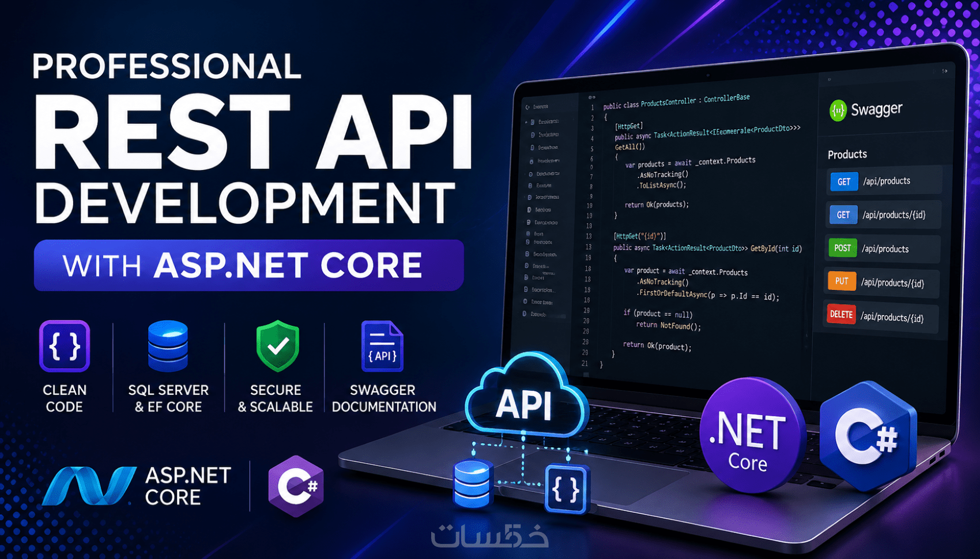Click the Clean Code curly braces icon
Image resolution: width=980 pixels, height=559 pixels.
tap(65, 346)
